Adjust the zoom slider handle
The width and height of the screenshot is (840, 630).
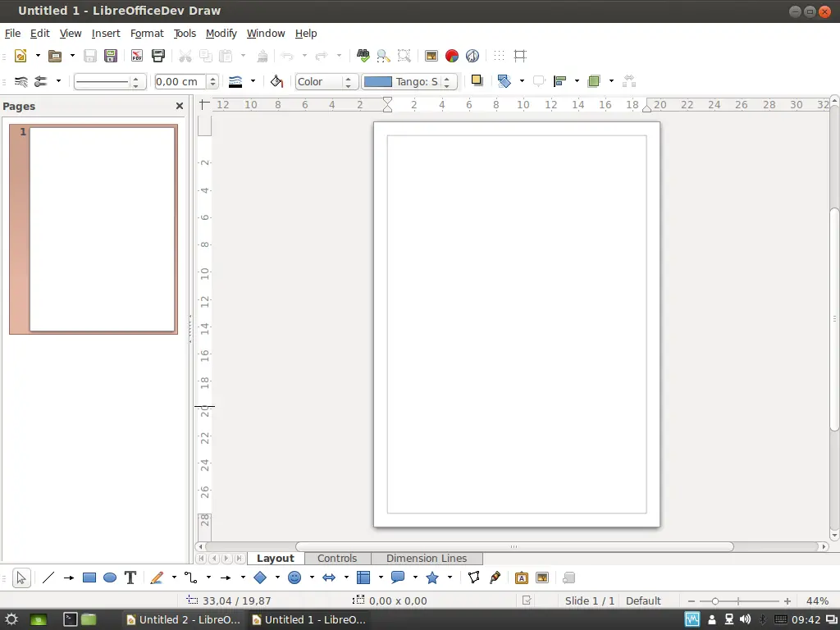[x=714, y=601]
